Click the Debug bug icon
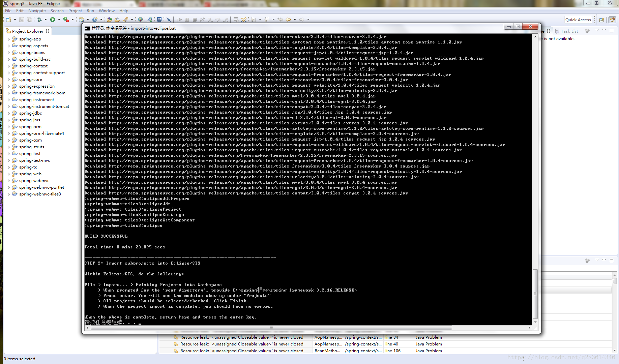 [39, 20]
